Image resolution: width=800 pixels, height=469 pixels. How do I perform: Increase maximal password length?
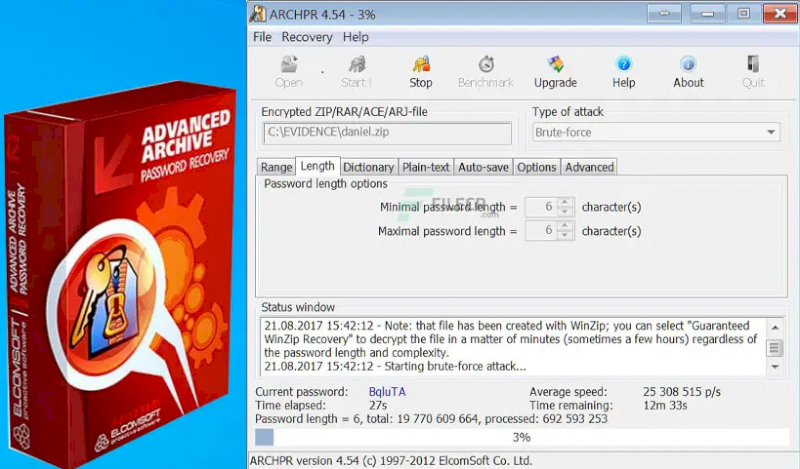tap(564, 226)
